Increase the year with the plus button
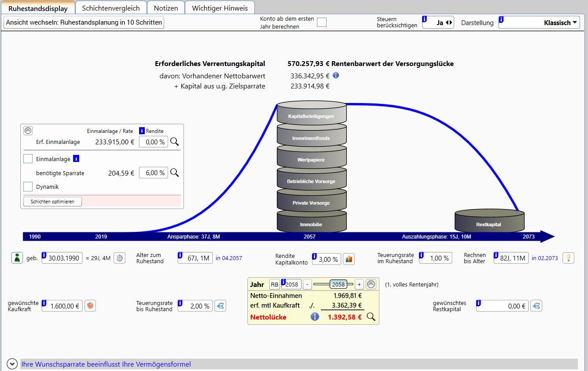Viewport: 588px width, 371px height. tap(359, 284)
